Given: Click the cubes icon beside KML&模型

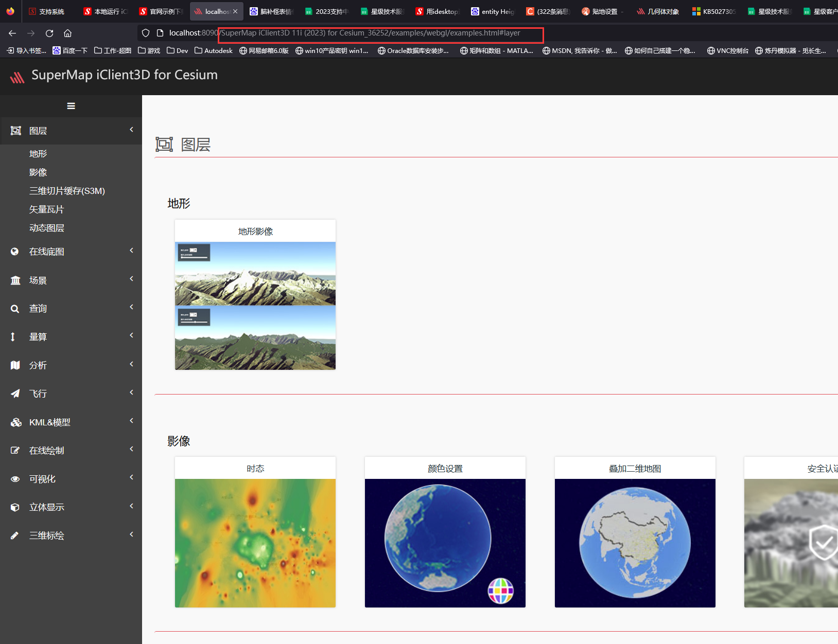Looking at the screenshot, I should point(16,422).
